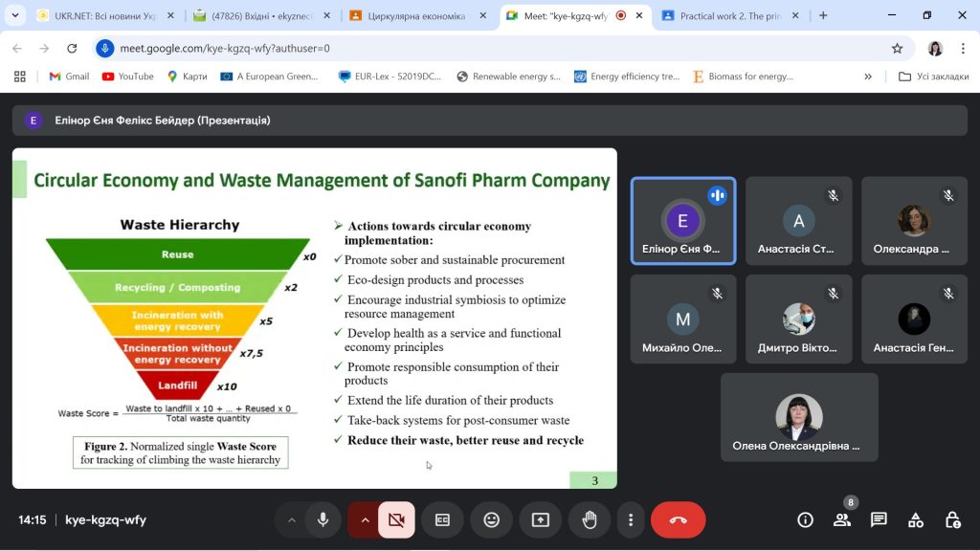Turn the camera back on

tap(395, 519)
